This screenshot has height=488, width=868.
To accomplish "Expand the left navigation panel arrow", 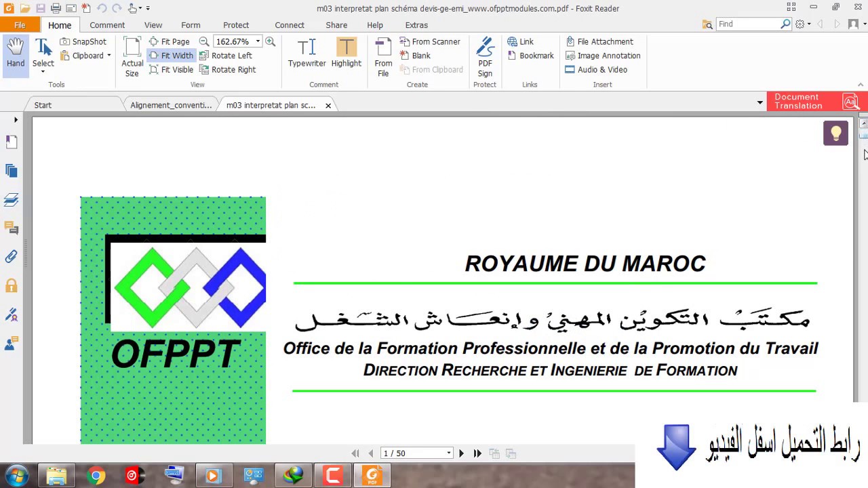I will point(16,120).
